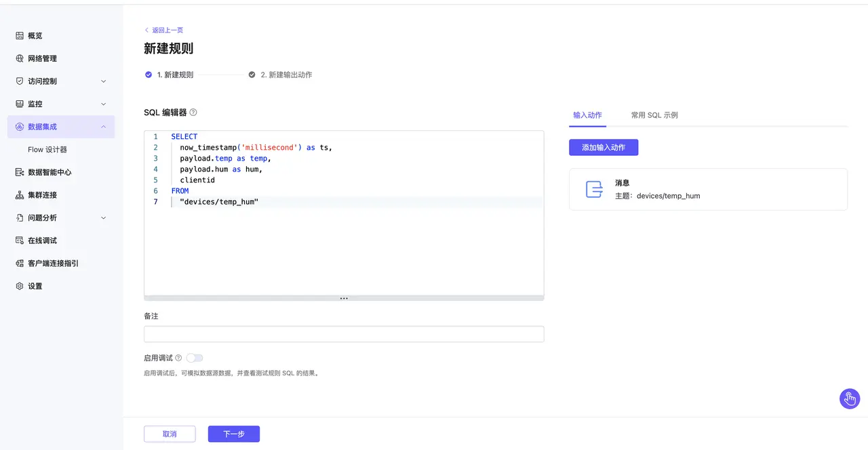
Task: Click the 客户端连接指引 icon
Action: (x=20, y=263)
